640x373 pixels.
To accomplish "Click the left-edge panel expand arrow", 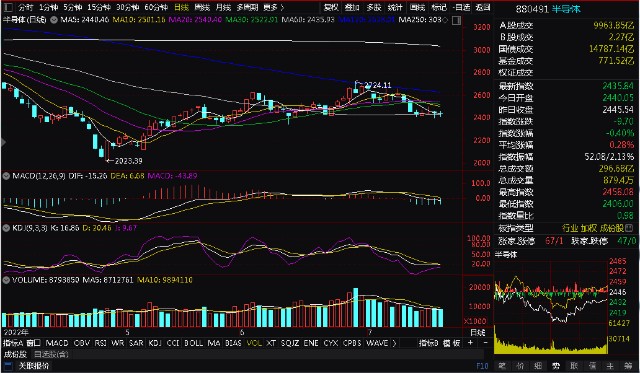I will [3, 142].
